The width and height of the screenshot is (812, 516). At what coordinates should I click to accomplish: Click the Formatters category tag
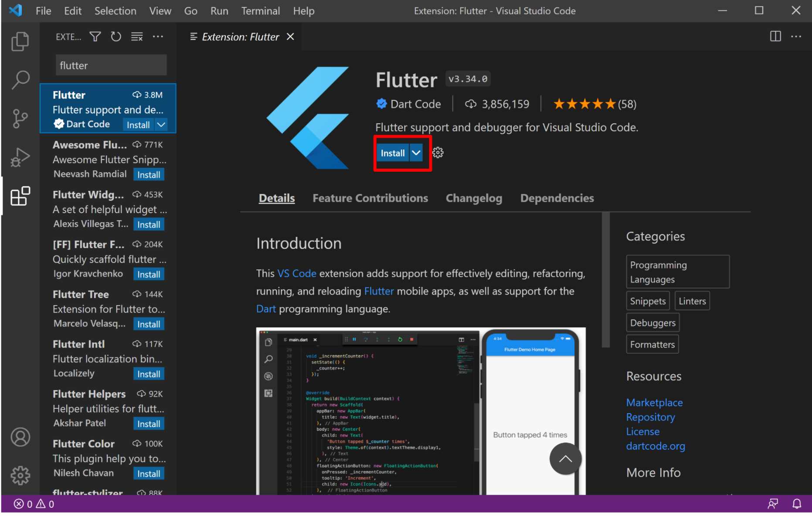652,344
